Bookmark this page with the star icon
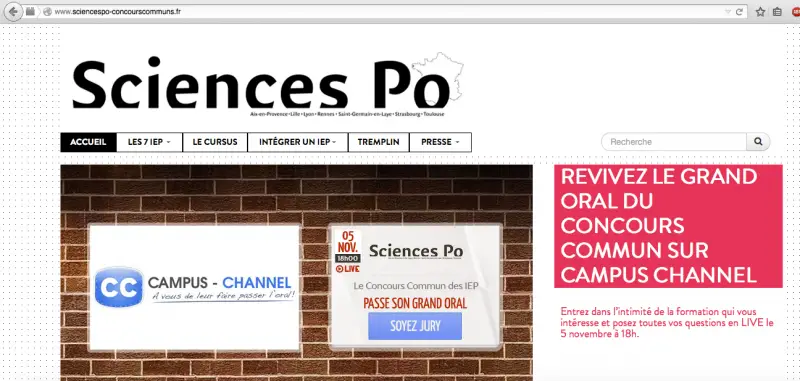Viewport: 800px width, 381px height. pyautogui.click(x=760, y=12)
